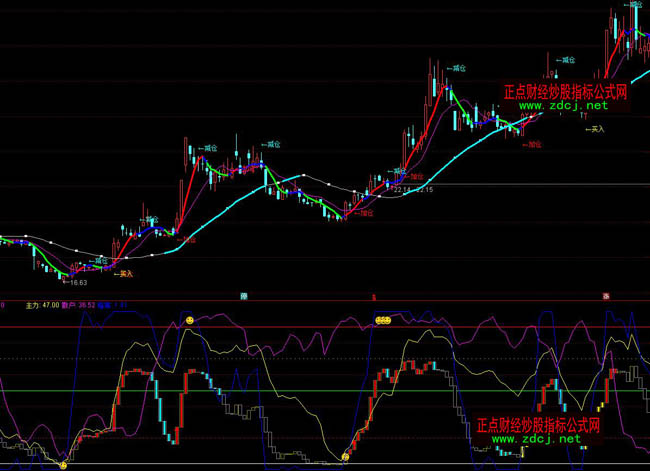Click the red marker icon at the divider's far right
This screenshot has height=471, width=650.
click(x=606, y=296)
